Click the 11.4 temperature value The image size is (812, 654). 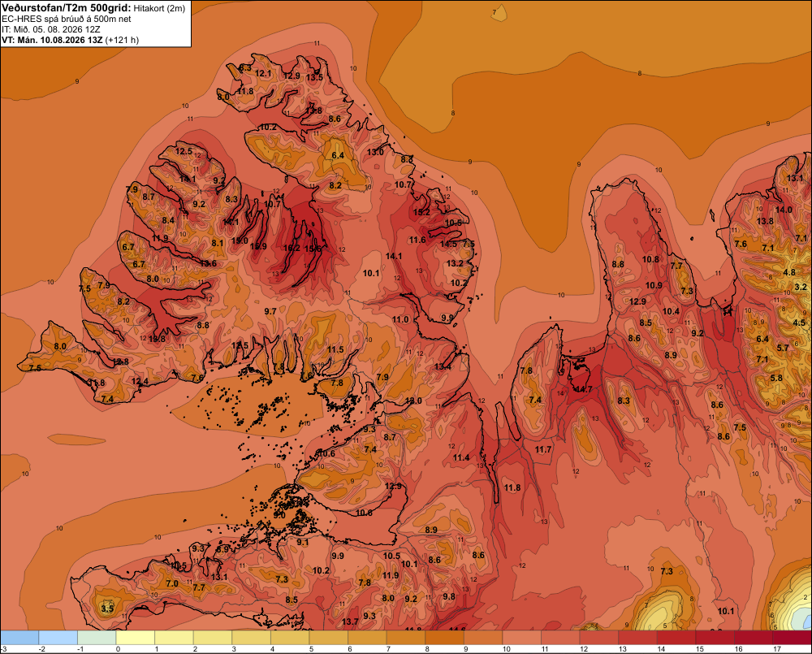pos(461,457)
